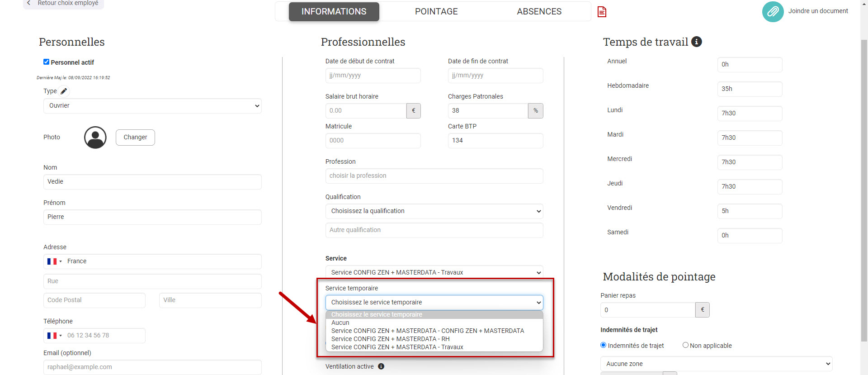The image size is (868, 375).
Task: Click the Type edit pencil icon
Action: click(x=64, y=91)
